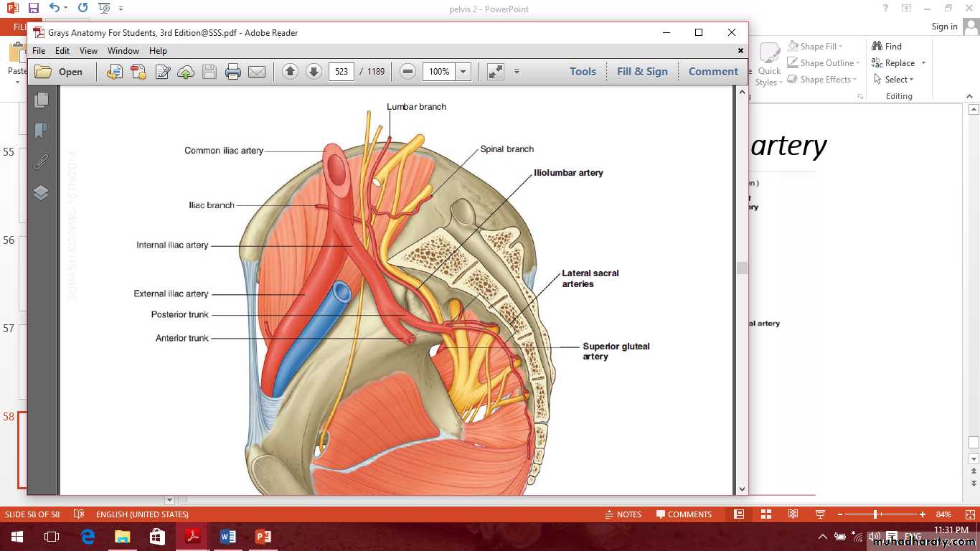This screenshot has height=551, width=980.
Task: Go to the previous PDF page
Action: [290, 72]
